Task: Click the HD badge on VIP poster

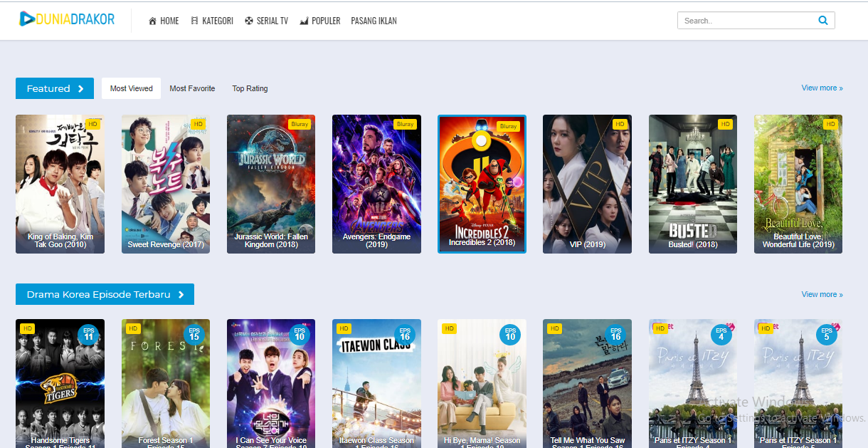Action: (620, 124)
